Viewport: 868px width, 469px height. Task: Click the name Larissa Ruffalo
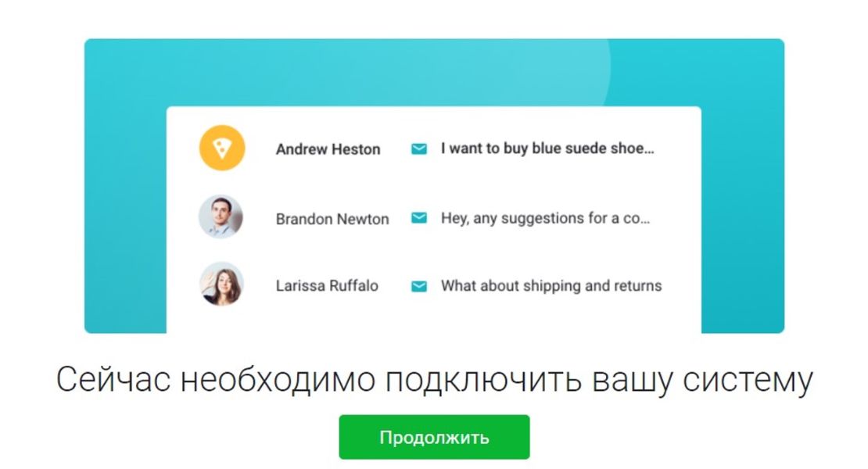[x=327, y=286]
